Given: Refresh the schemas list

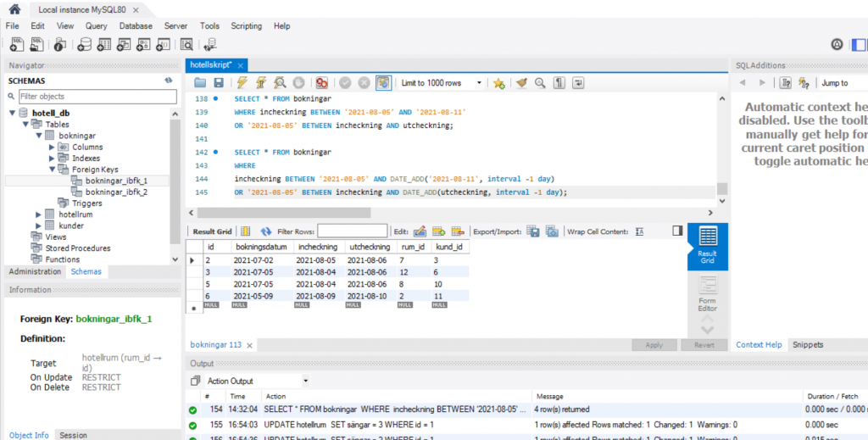Looking at the screenshot, I should 169,81.
